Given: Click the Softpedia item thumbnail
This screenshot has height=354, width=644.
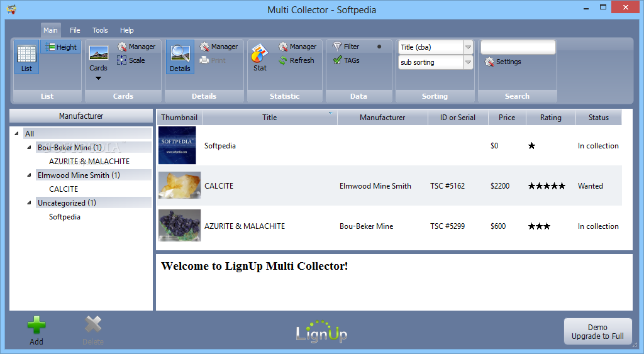Looking at the screenshot, I should click(x=177, y=145).
